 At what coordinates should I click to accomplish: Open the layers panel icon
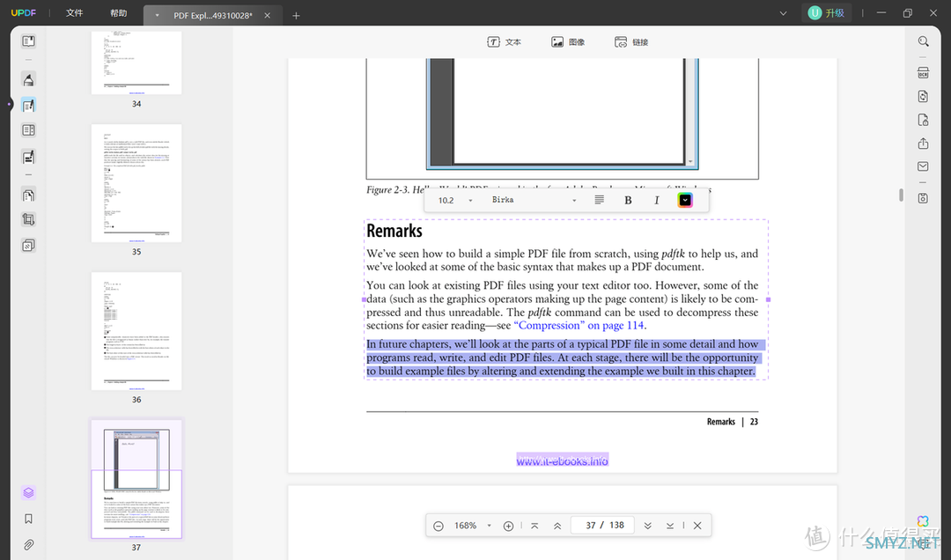coord(28,493)
